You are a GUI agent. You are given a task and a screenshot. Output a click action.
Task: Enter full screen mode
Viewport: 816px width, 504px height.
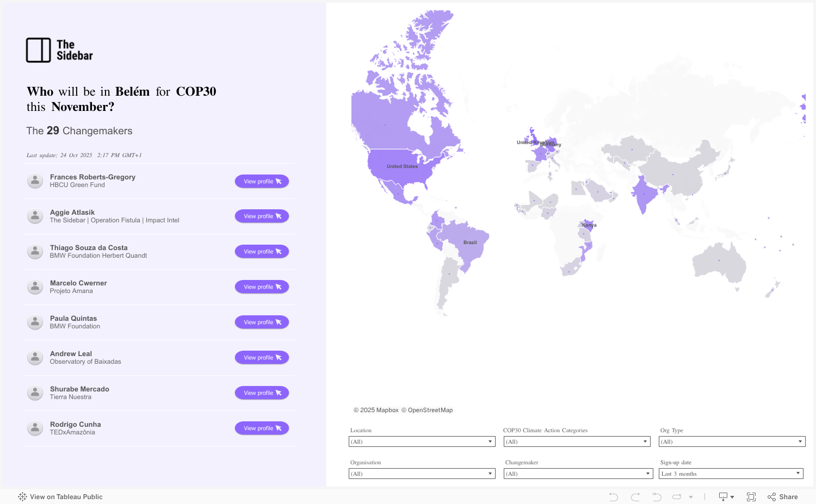point(751,497)
